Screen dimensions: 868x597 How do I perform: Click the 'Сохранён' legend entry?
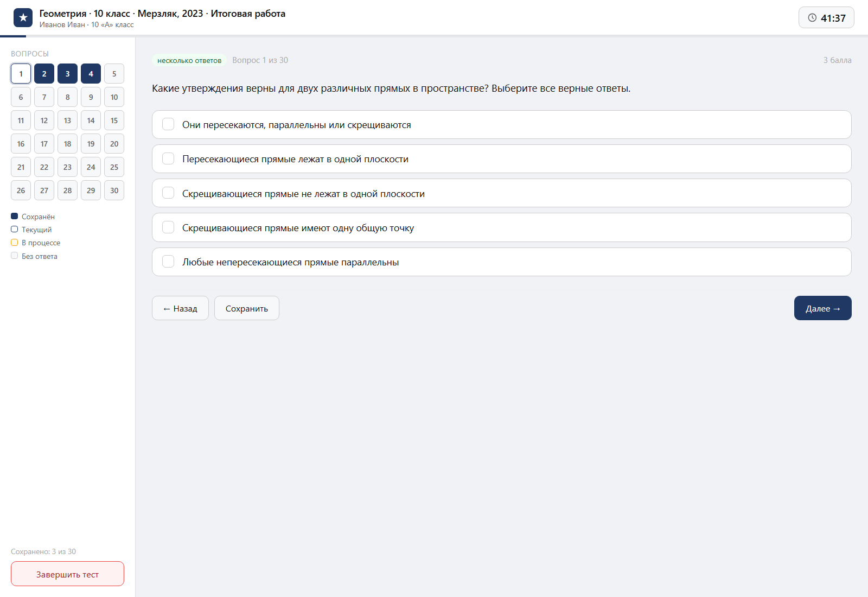click(x=33, y=217)
